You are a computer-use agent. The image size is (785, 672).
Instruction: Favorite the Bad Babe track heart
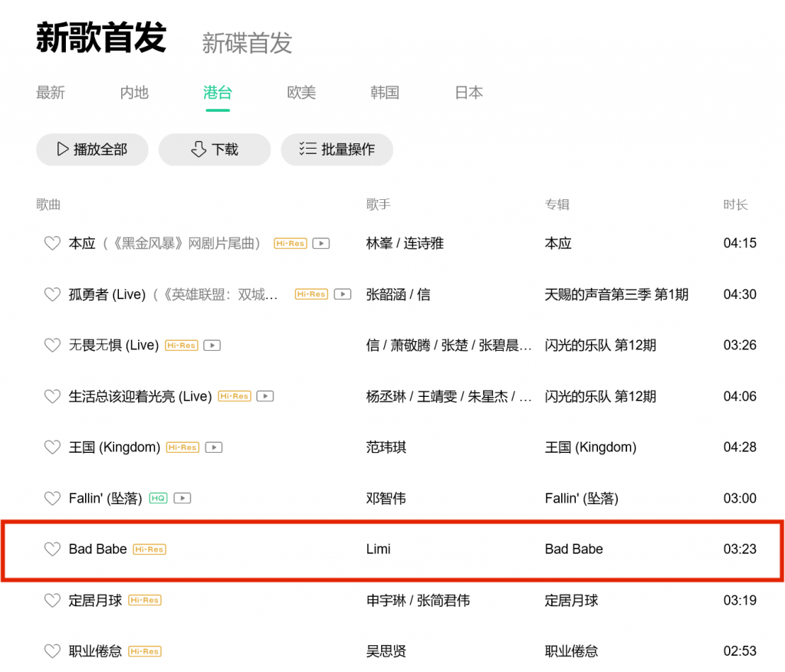pos(52,549)
